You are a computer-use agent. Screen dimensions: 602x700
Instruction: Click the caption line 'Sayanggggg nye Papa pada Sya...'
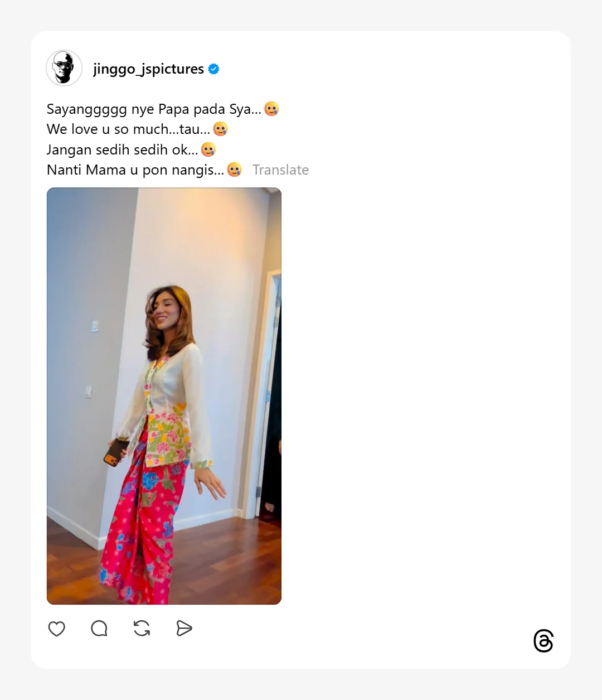(x=154, y=109)
